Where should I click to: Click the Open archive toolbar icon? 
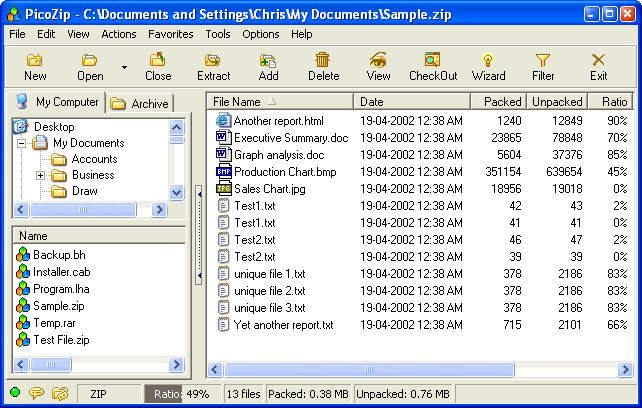89,60
